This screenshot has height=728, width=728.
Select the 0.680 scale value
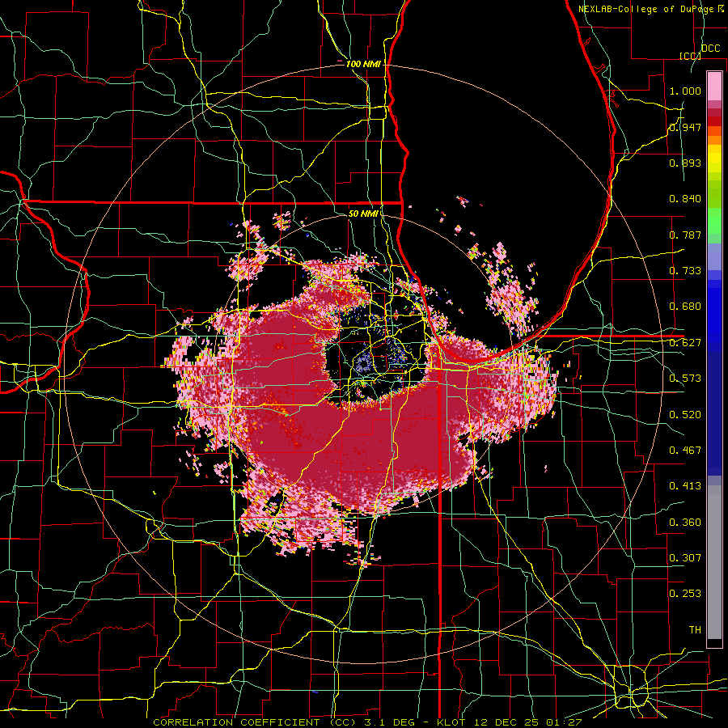point(685,307)
